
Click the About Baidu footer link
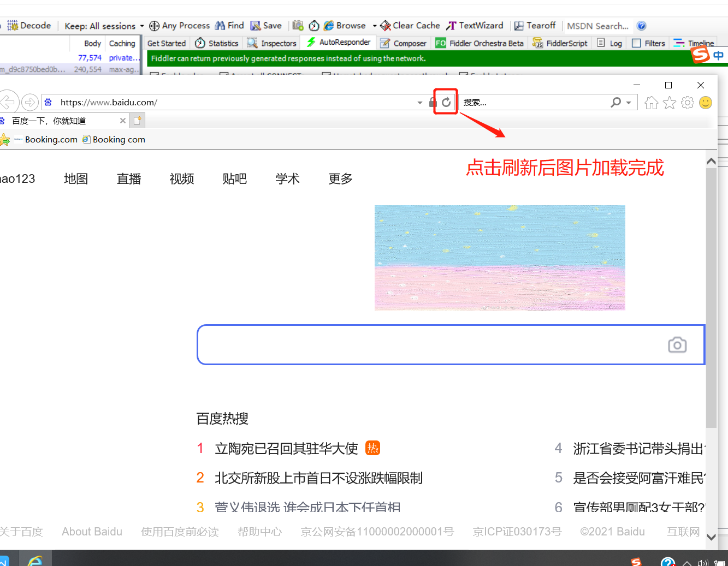[92, 532]
